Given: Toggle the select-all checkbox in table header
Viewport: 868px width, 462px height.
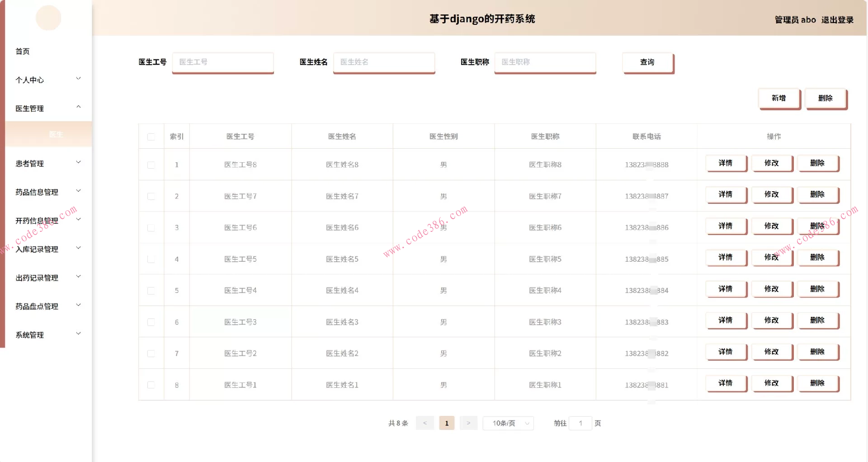Looking at the screenshot, I should [x=151, y=136].
